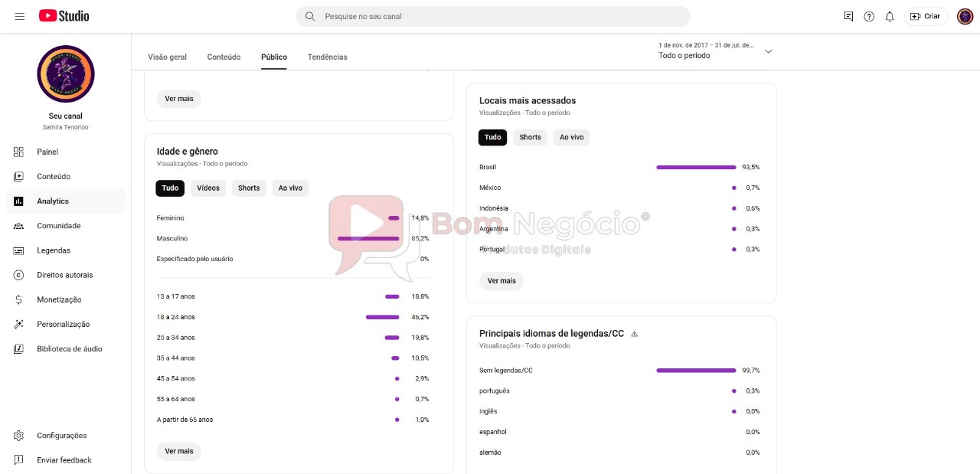Click the Monetização dollar icon
Screen dimensions: 980x474
tap(19, 299)
